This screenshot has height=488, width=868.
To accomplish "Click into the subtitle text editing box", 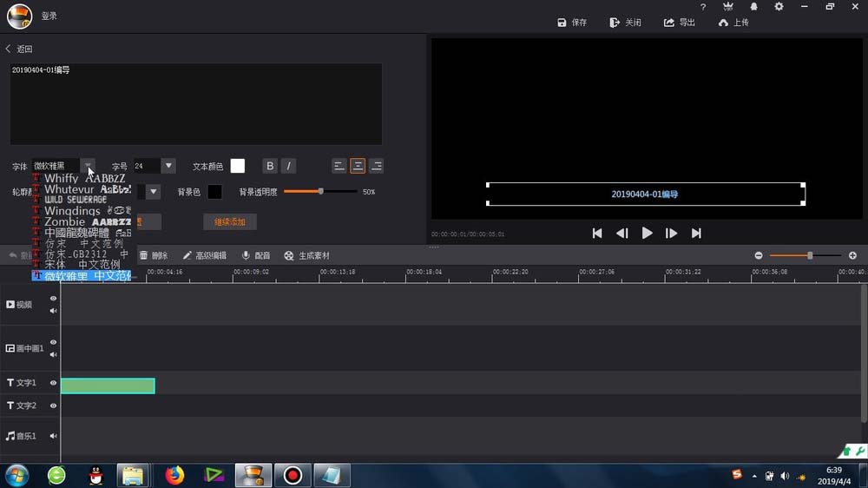I will (196, 103).
